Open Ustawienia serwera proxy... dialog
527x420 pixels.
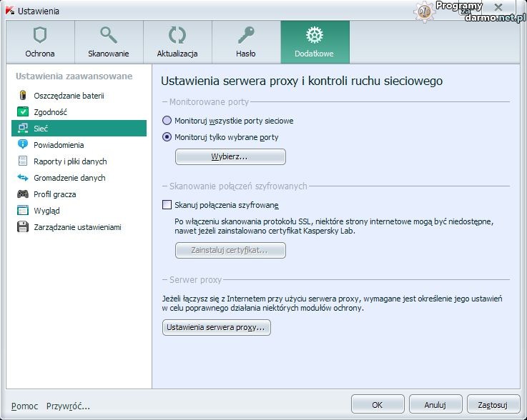click(x=217, y=327)
